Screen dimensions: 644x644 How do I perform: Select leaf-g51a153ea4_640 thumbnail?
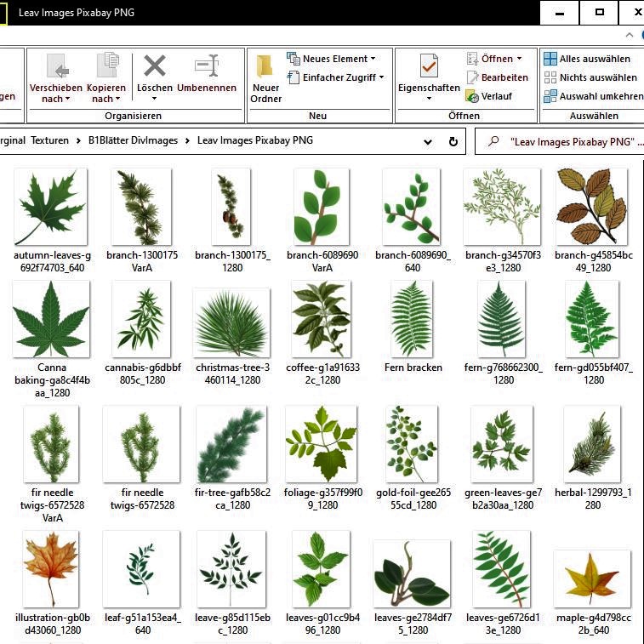click(x=141, y=569)
